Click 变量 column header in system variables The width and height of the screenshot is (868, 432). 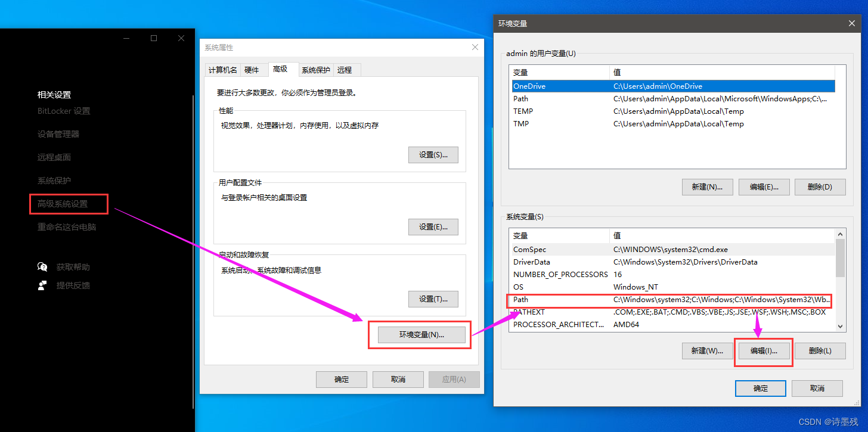560,236
